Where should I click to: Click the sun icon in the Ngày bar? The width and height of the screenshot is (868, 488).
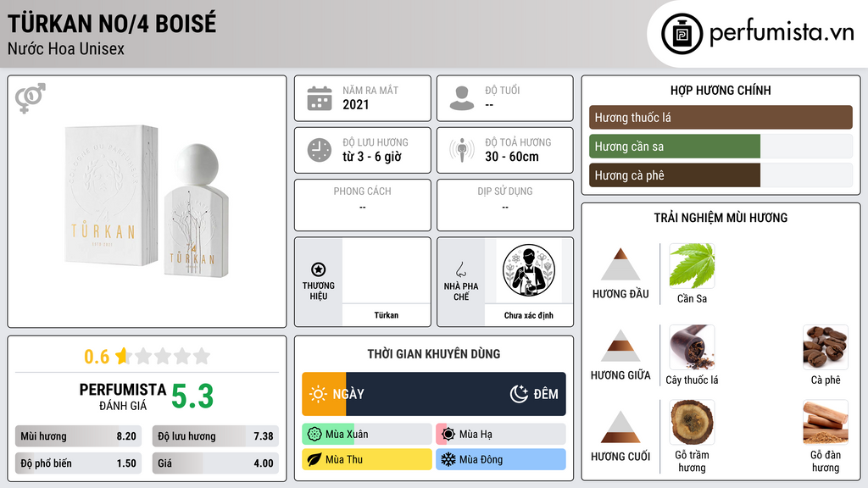click(x=319, y=394)
